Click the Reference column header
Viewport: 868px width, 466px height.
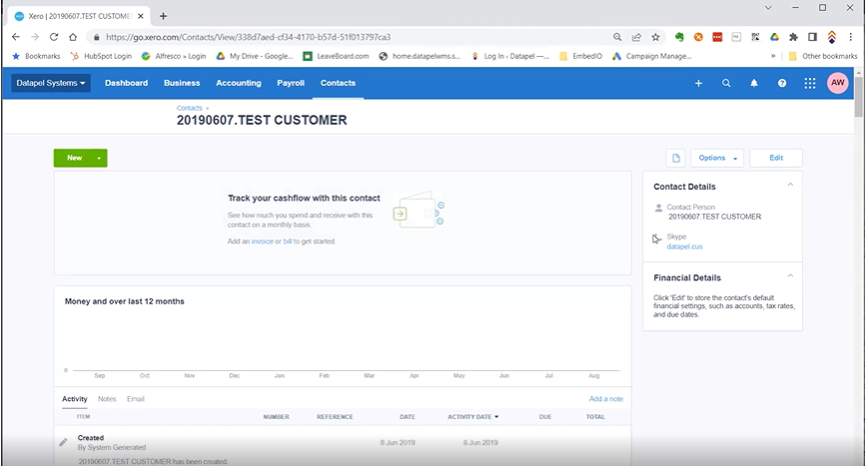pos(335,417)
